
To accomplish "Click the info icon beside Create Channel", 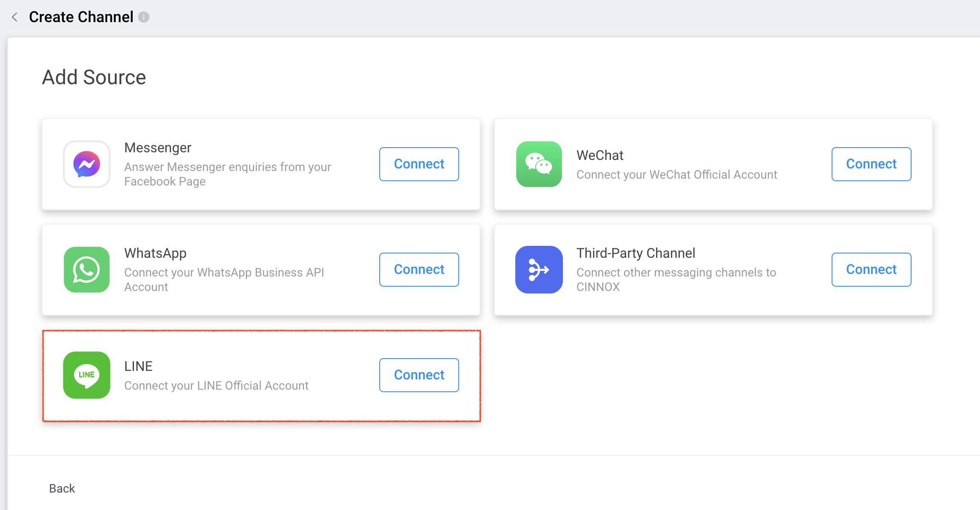I will pos(144,17).
